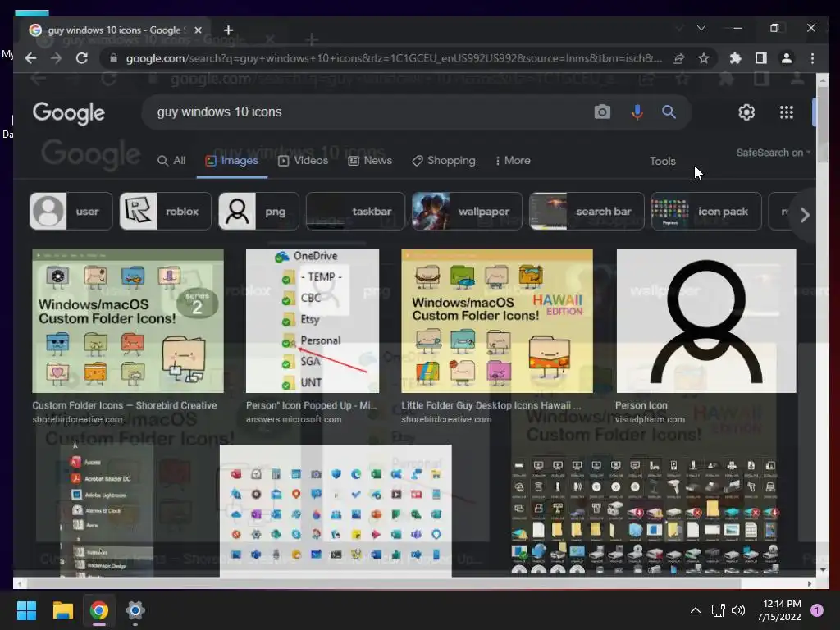Click the Chrome forward arrow
This screenshot has width=840, height=630.
pyautogui.click(x=57, y=58)
